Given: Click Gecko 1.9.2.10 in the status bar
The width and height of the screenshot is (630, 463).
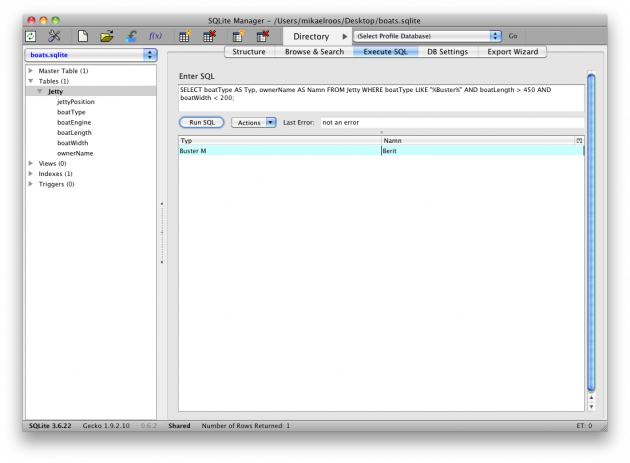Looking at the screenshot, I should tap(106, 426).
